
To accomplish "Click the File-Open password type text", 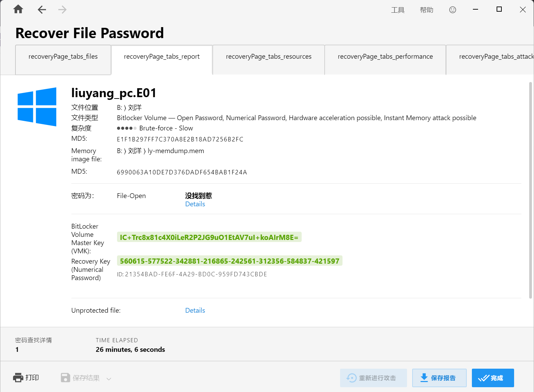I will [131, 196].
